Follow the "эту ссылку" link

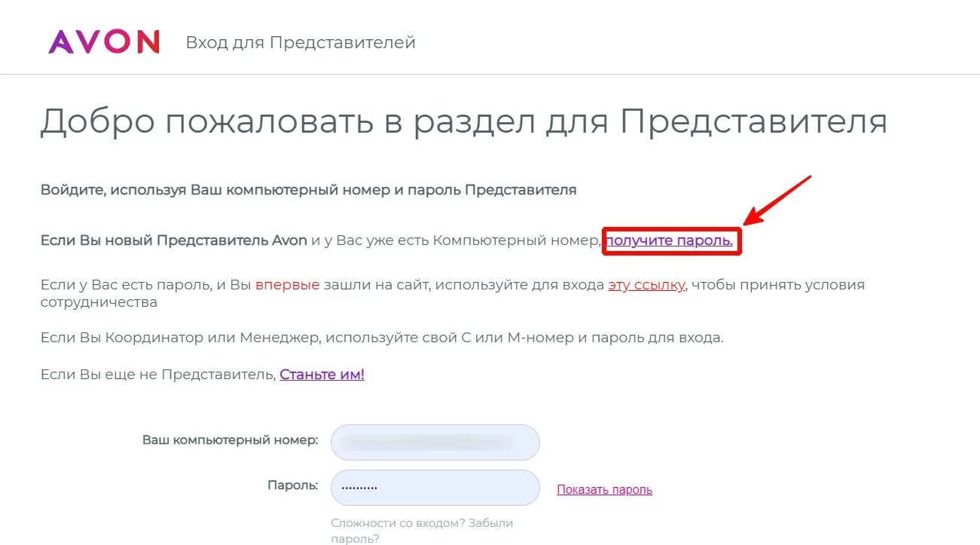[x=646, y=285]
